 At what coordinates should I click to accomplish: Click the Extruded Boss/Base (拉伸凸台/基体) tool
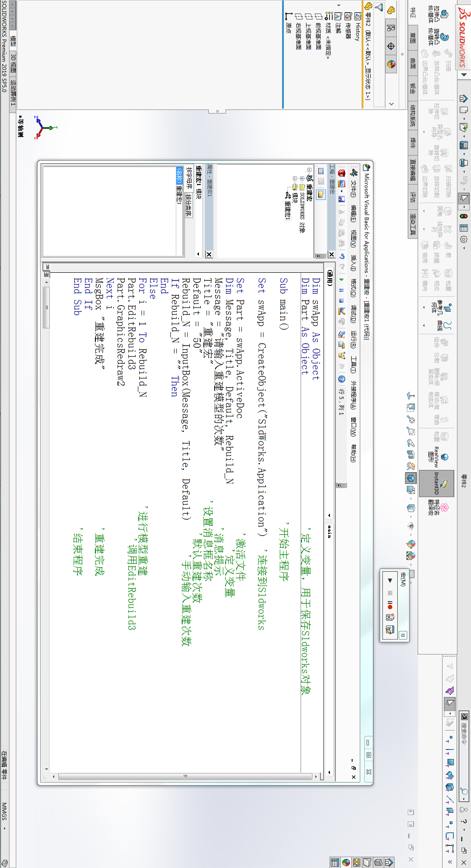[438, 14]
